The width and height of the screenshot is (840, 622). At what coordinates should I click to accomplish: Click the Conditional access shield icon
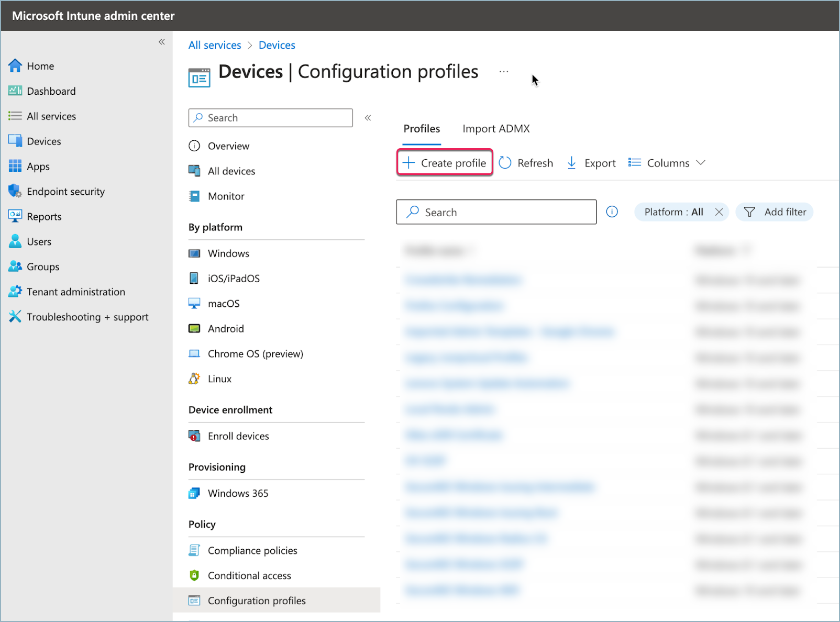point(194,575)
